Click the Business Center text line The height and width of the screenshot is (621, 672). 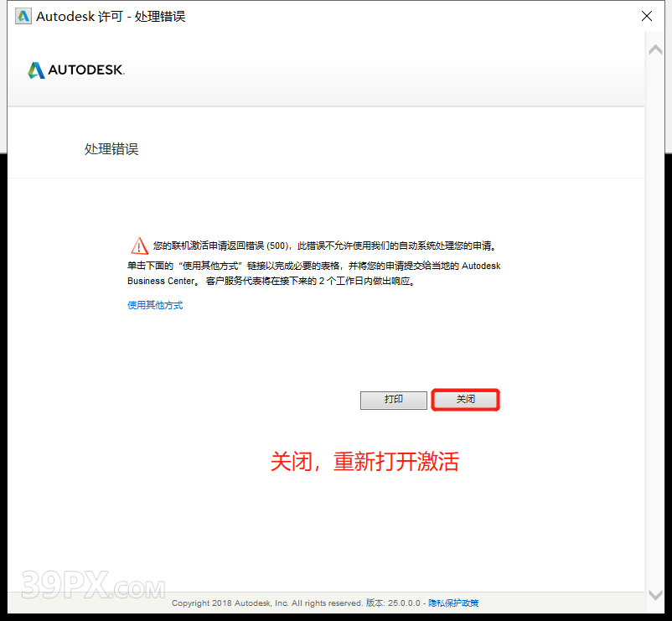pos(271,281)
